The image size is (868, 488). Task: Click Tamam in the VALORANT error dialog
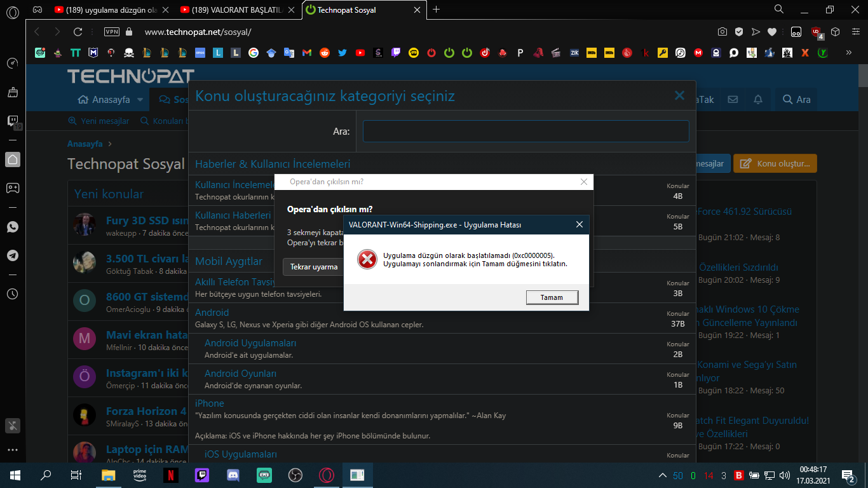coord(552,297)
